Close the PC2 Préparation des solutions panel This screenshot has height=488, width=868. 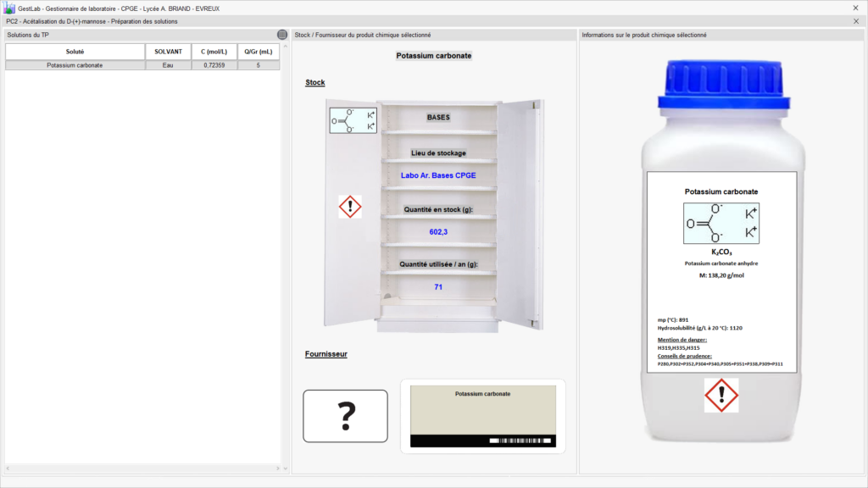coord(855,21)
